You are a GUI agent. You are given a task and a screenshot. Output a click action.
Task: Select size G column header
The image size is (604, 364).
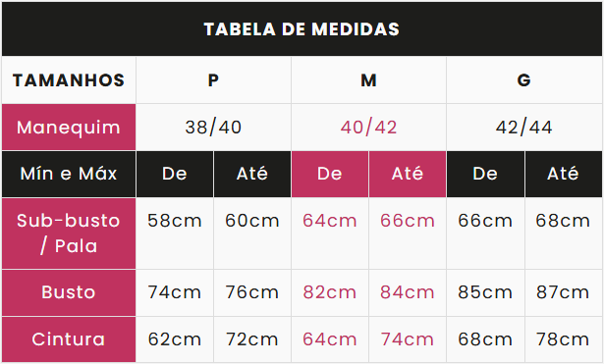[x=524, y=80]
